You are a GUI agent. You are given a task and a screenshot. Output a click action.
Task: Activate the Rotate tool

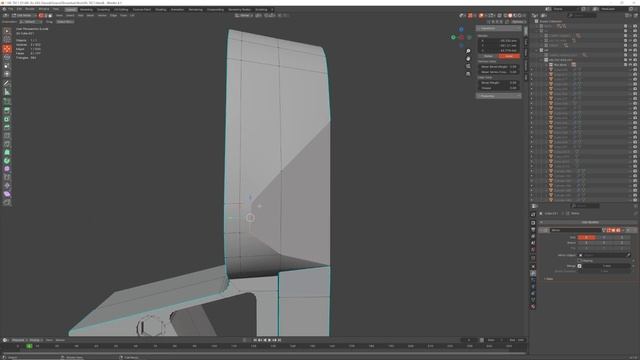[x=7, y=58]
